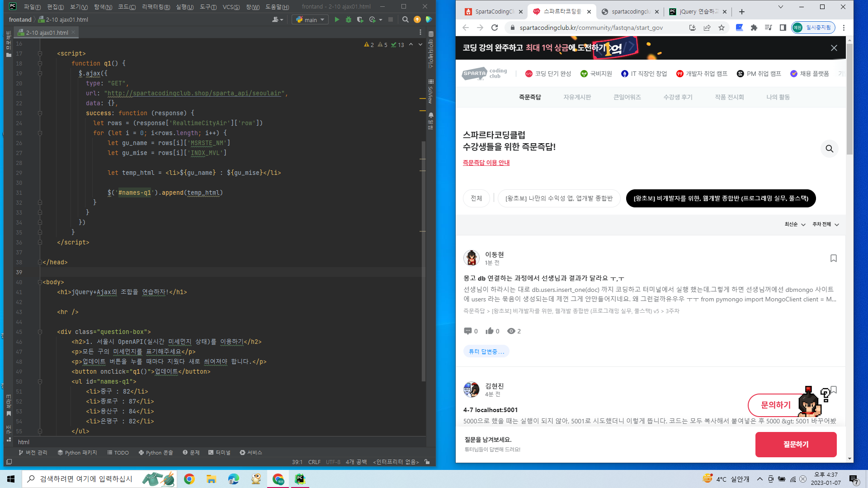Viewport: 868px width, 488px height.
Task: Open the user account dropdown in PyCharm toolbar
Action: click(278, 19)
